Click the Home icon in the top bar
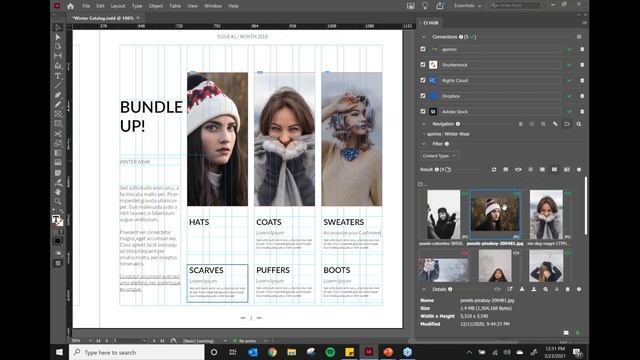 70,6
